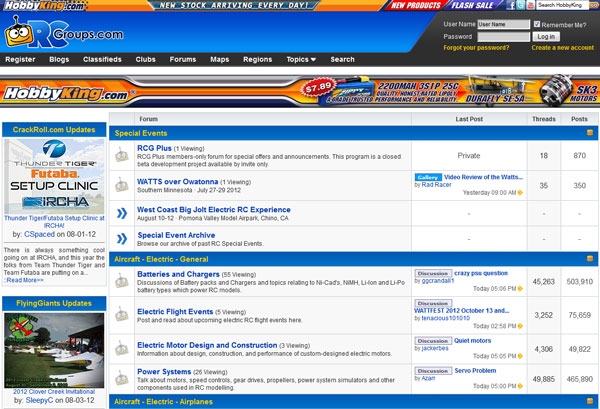View user profile jackerbes
600x409 pixels.
pos(435,348)
